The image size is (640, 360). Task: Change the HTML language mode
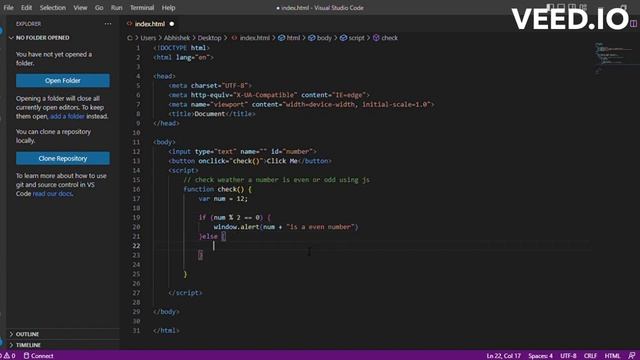click(x=612, y=356)
